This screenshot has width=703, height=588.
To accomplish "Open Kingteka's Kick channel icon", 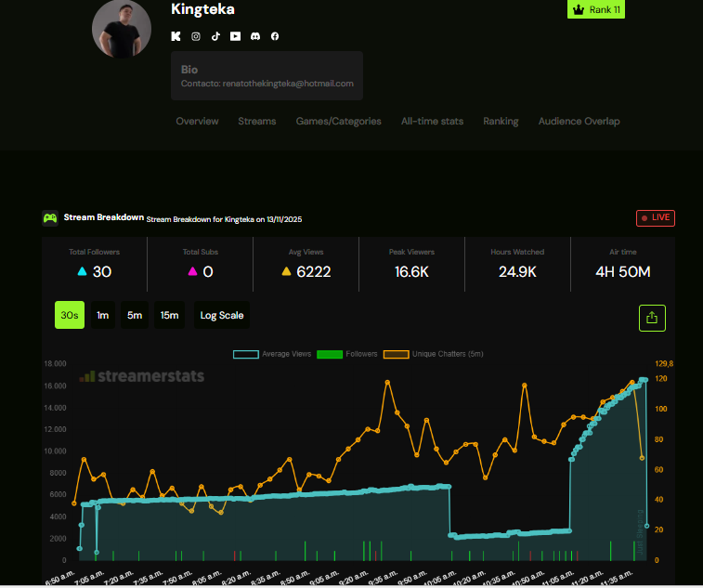I will tap(176, 36).
